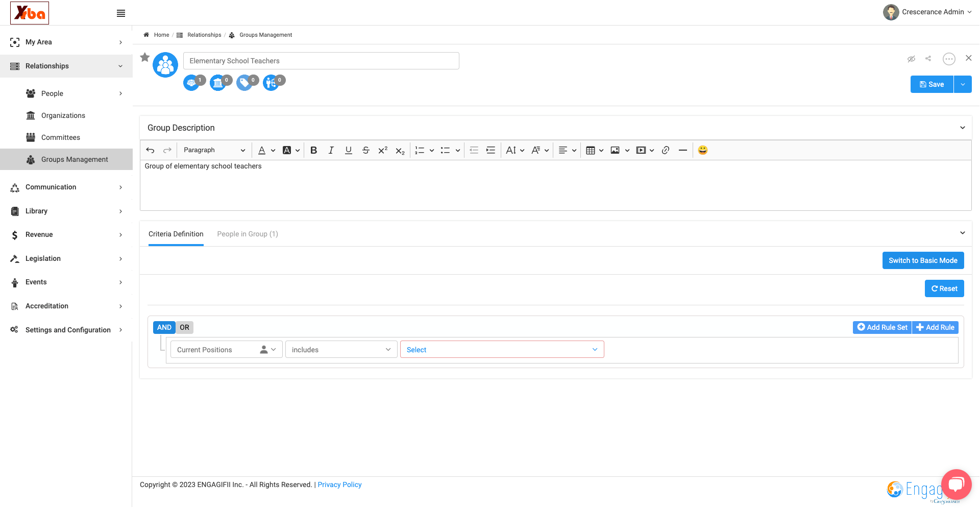Select the OR condition toggle
980x508 pixels.
(184, 327)
